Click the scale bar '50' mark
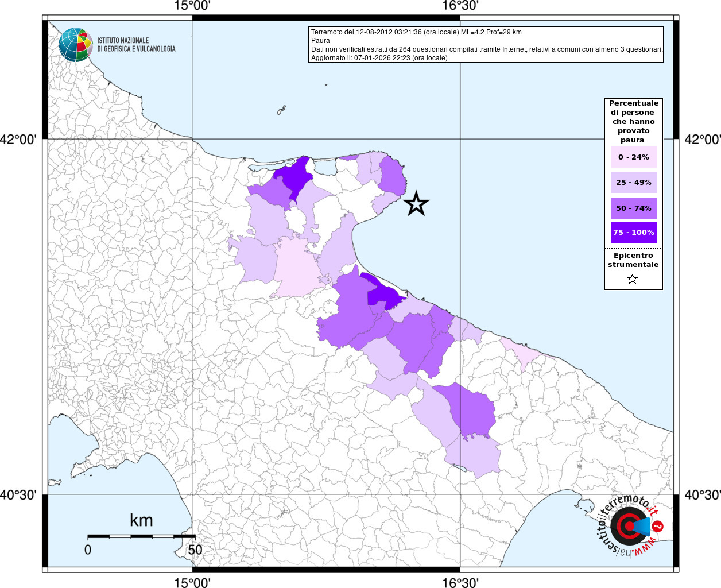 pyautogui.click(x=195, y=550)
